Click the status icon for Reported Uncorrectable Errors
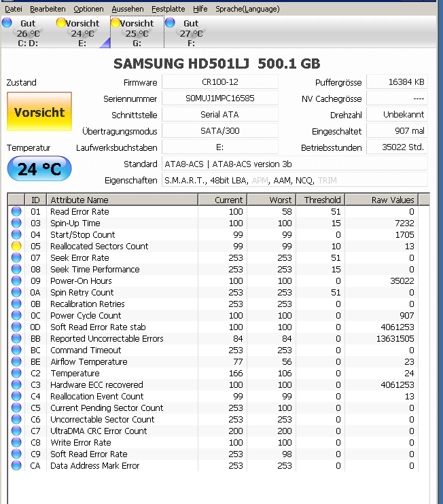The image size is (443, 504). (16, 338)
